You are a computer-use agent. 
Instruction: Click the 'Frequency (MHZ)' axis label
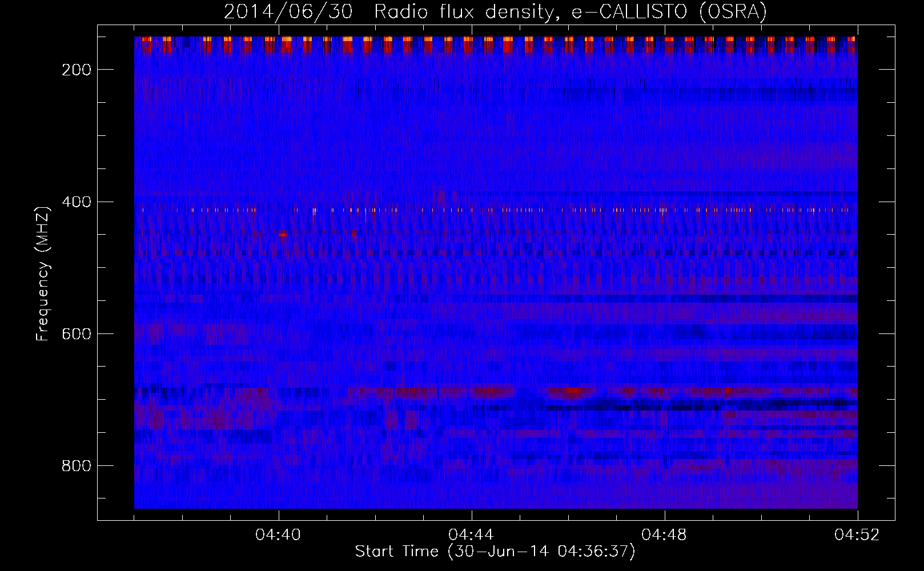click(x=43, y=274)
